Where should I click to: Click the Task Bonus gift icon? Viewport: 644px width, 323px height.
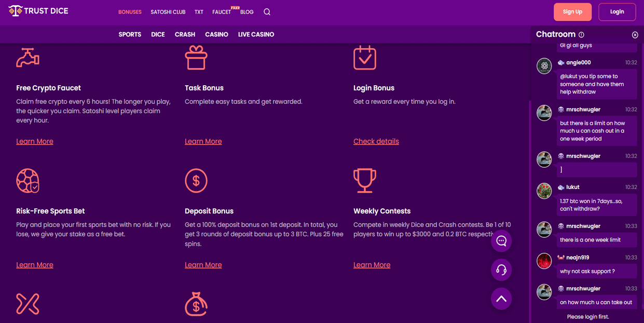point(196,58)
